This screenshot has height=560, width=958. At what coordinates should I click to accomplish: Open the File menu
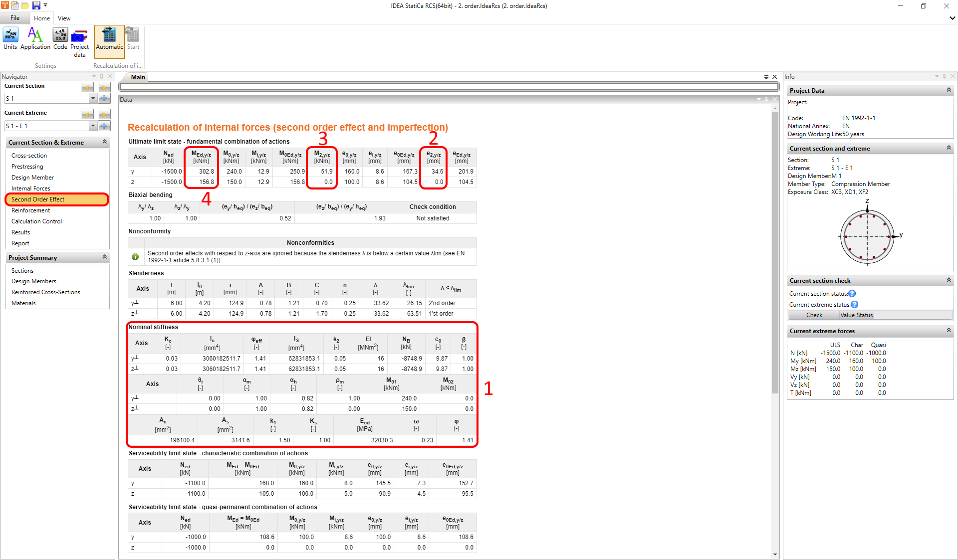(15, 18)
